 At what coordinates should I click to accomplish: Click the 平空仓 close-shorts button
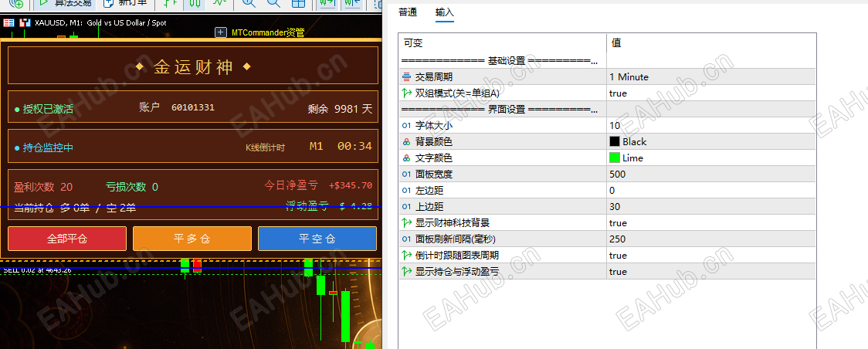(317, 239)
